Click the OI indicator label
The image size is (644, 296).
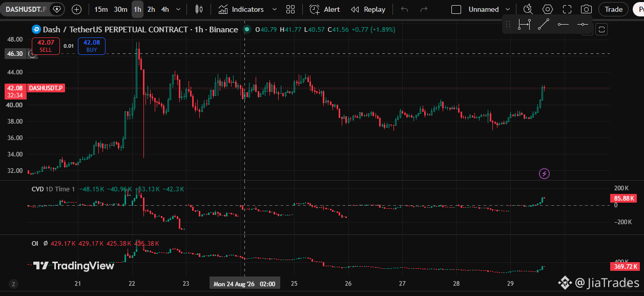(x=35, y=244)
